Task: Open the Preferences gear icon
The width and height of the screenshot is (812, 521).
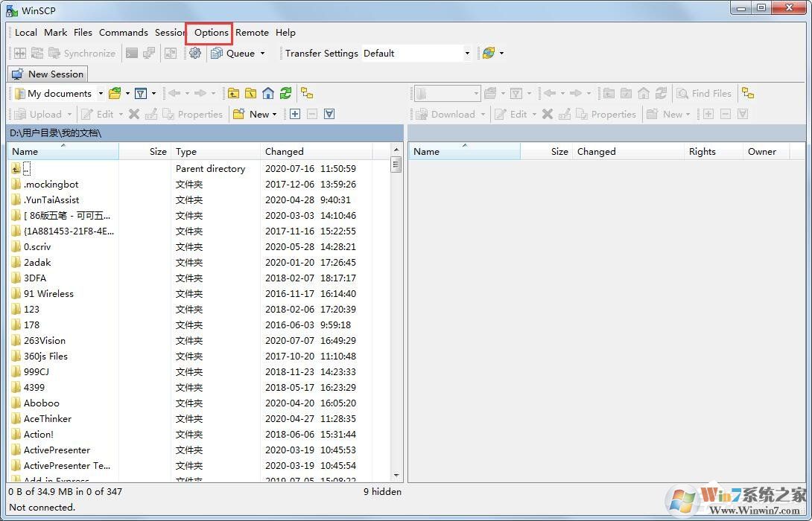Action: [x=195, y=54]
